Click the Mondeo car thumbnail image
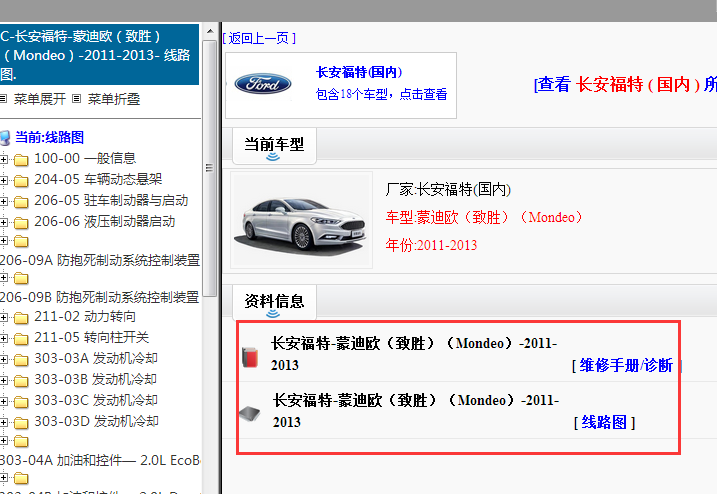717x494 pixels. click(301, 220)
